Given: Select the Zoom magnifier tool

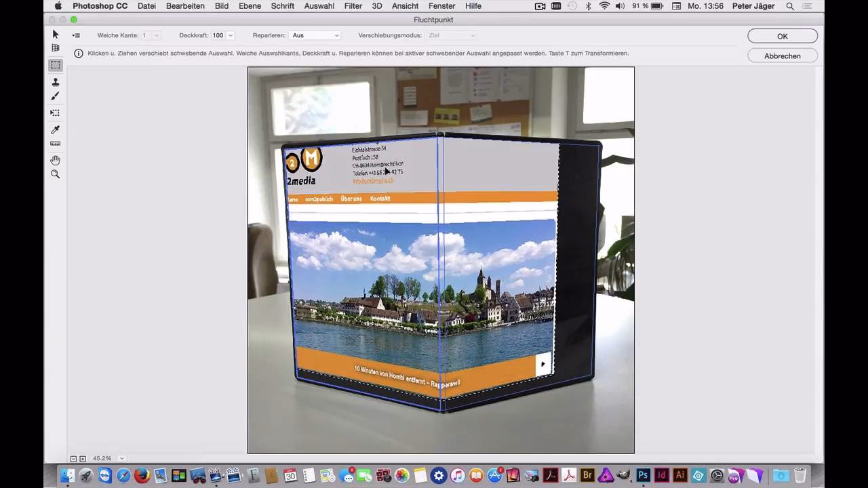Looking at the screenshot, I should (55, 174).
